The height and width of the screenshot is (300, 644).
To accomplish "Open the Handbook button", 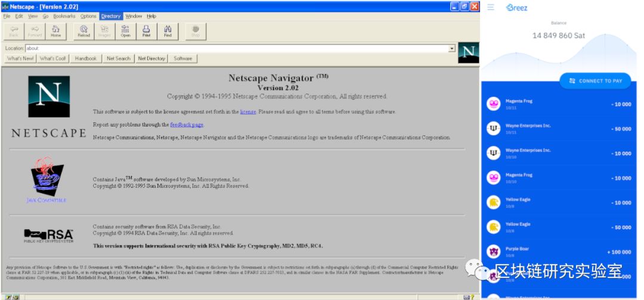I will (x=85, y=59).
